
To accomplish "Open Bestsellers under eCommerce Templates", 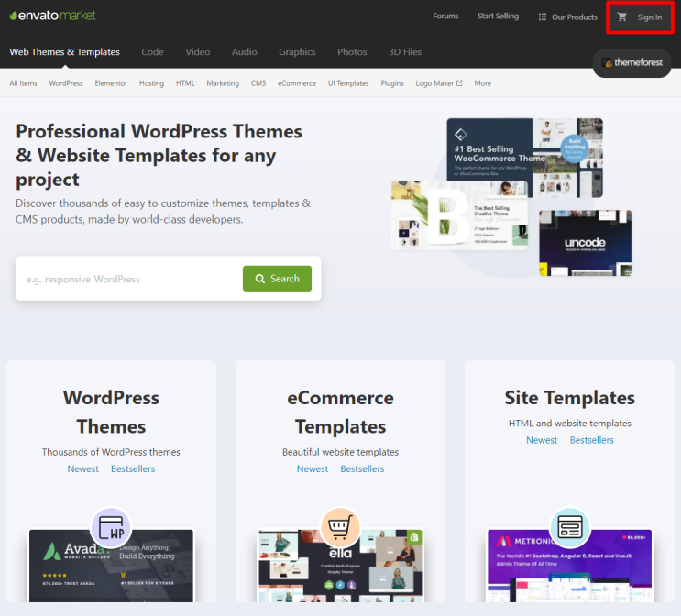I will [x=362, y=468].
